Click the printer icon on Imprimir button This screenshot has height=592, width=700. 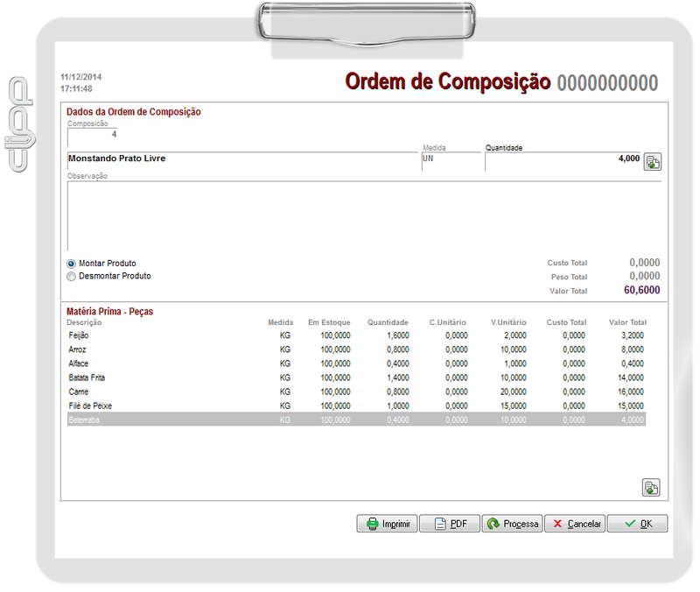point(372,524)
